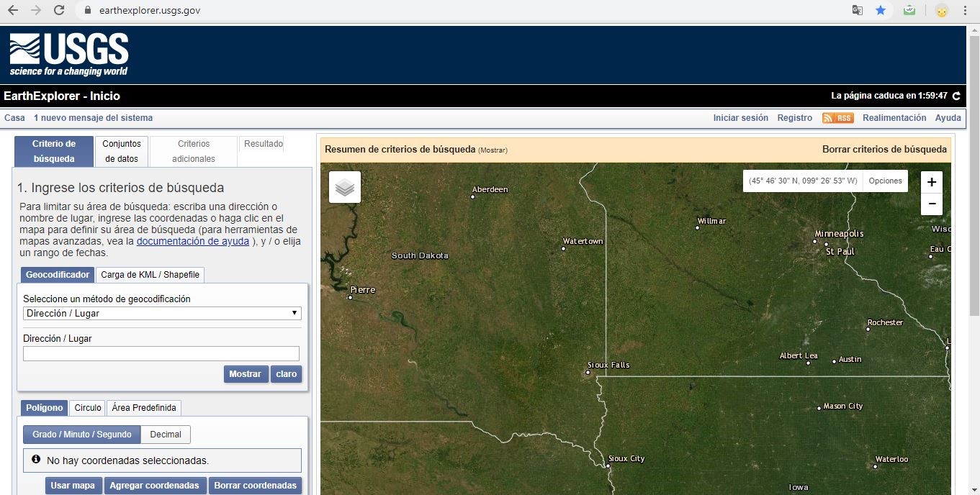Image resolution: width=980 pixels, height=495 pixels.
Task: Select the Circulo tab
Action: tap(88, 408)
